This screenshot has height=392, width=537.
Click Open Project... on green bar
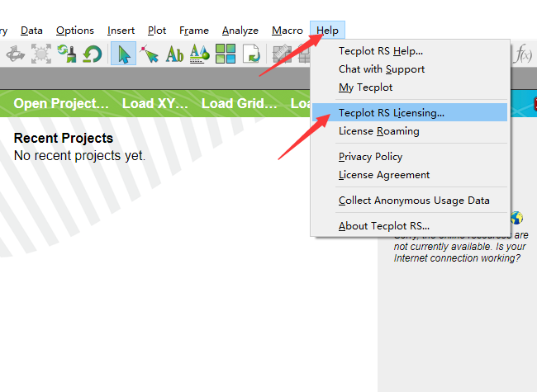(61, 103)
